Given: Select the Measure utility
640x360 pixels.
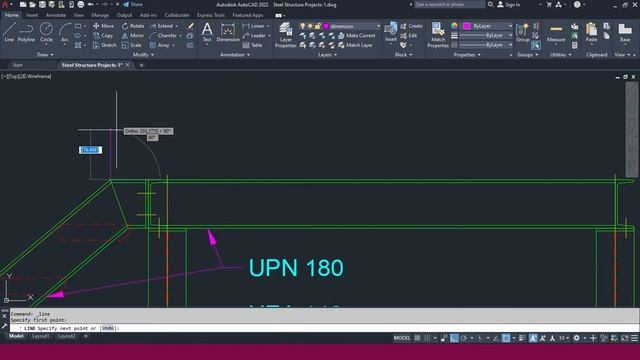Looking at the screenshot, I should point(556,33).
